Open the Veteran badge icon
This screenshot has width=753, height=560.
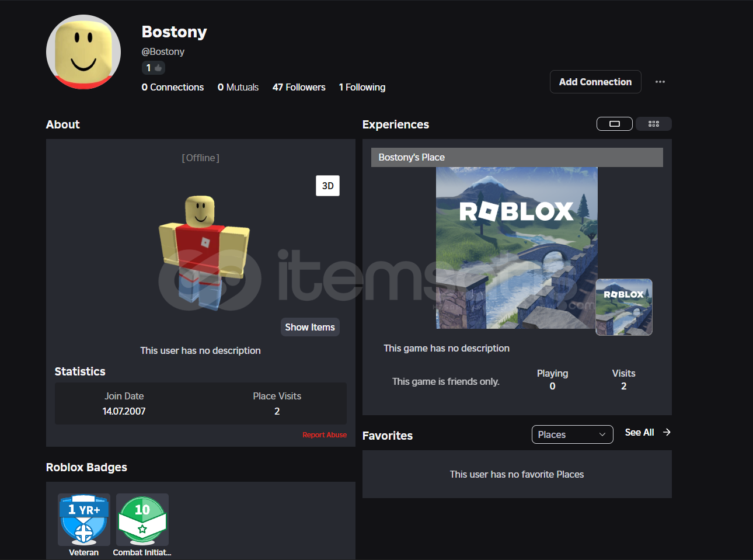[84, 520]
